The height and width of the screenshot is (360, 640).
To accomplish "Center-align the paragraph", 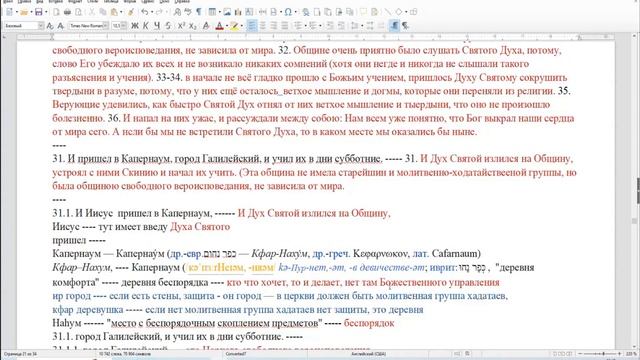I will pos(263,26).
